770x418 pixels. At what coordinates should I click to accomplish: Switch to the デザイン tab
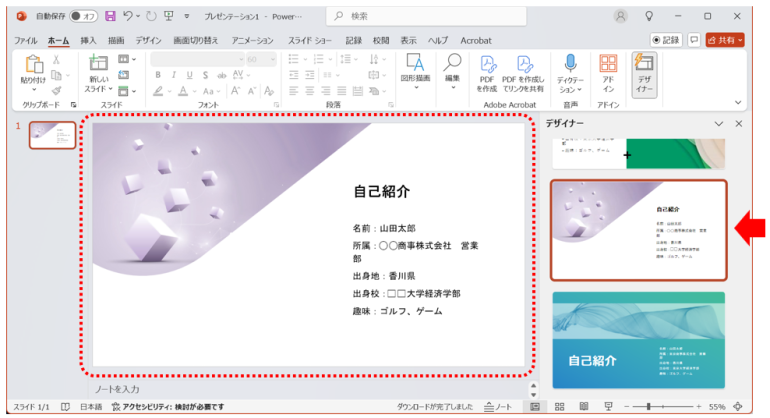(x=148, y=40)
